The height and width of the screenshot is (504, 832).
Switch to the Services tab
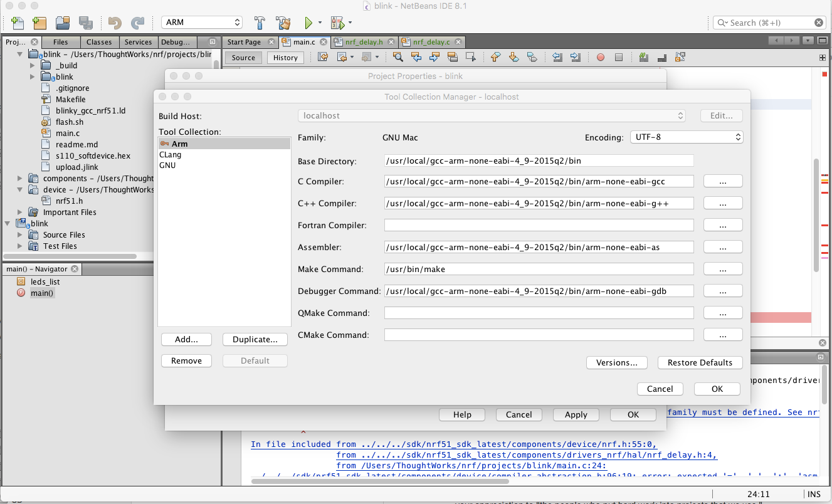click(x=138, y=42)
